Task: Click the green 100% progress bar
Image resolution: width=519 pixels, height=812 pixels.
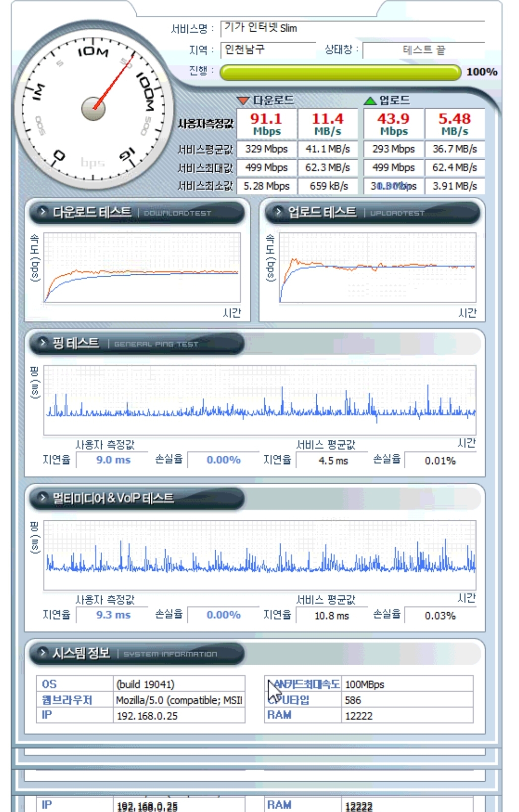Action: point(340,72)
